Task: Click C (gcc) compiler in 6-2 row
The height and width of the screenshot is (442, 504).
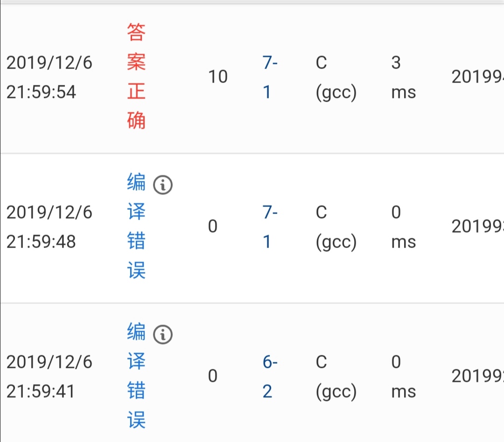Action: coord(336,376)
